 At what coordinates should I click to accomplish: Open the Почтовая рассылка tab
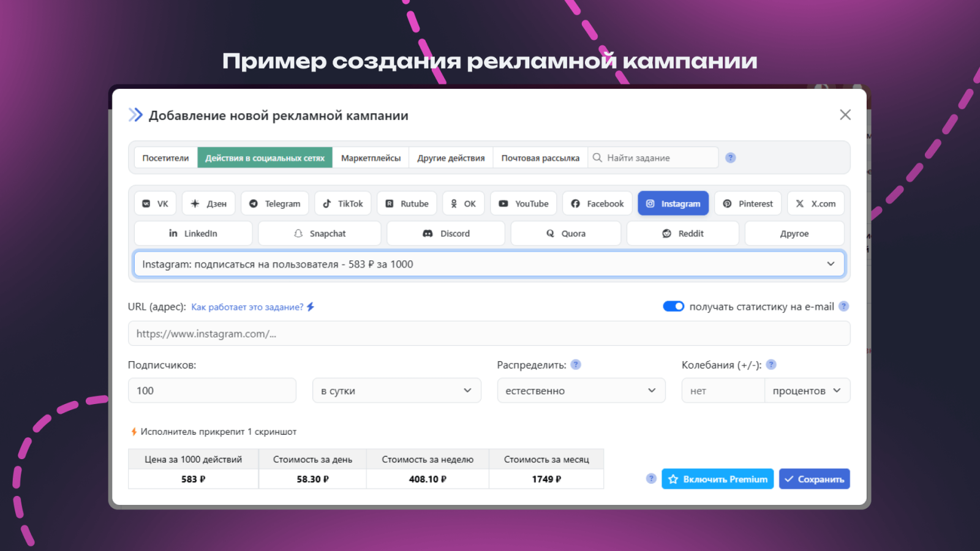click(x=540, y=158)
